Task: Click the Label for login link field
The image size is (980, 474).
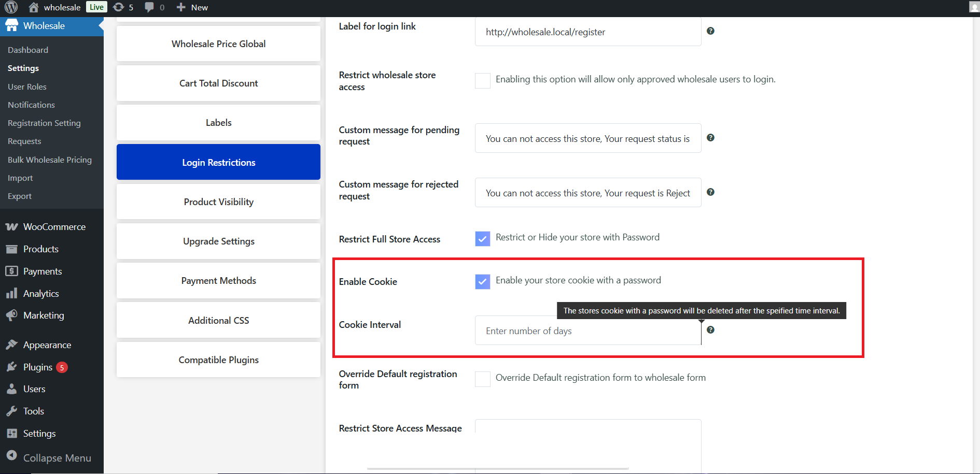Action: (588, 32)
